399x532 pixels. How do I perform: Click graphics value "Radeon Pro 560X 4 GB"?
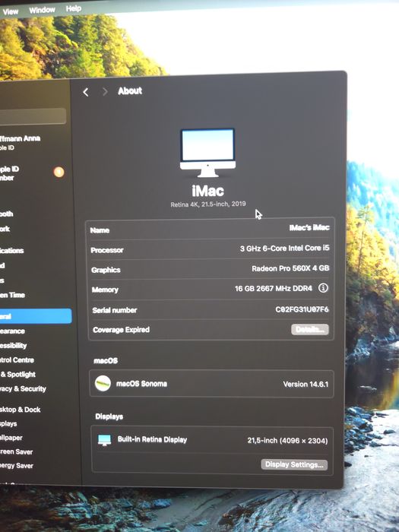pos(290,268)
